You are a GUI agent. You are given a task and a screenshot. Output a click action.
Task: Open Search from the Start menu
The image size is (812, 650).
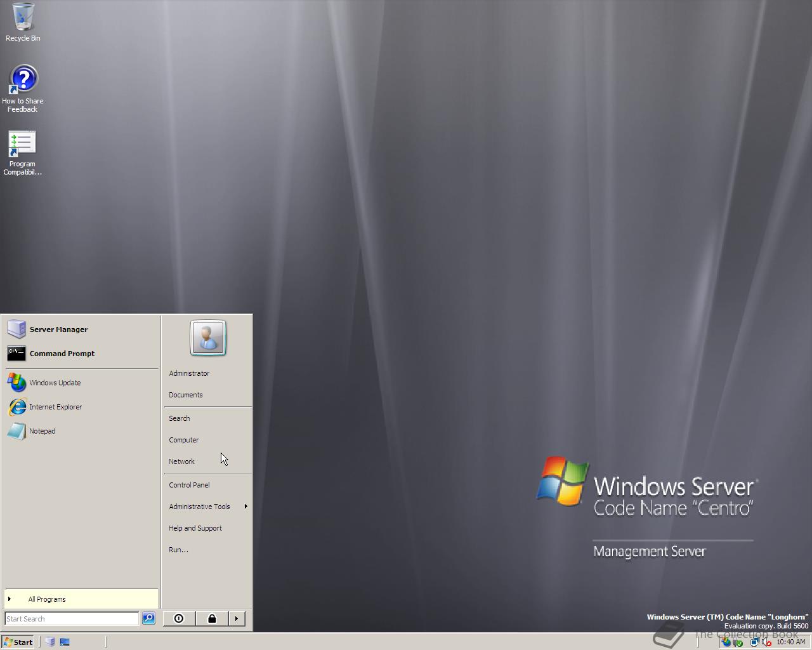208,418
